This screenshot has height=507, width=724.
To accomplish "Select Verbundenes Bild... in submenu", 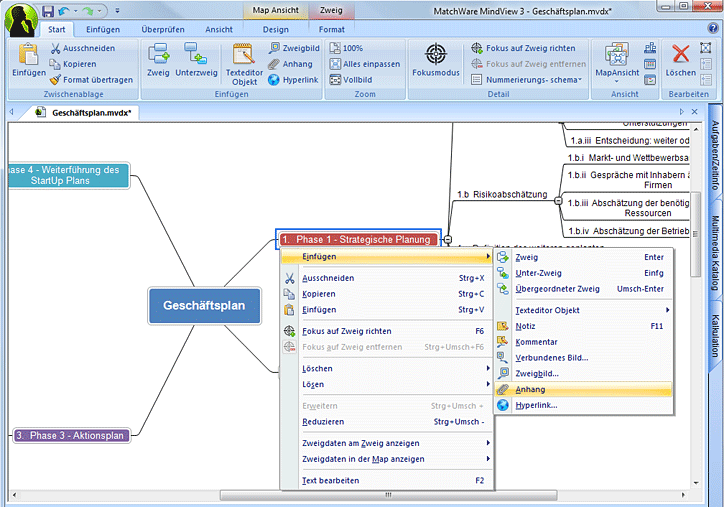I will 584,357.
